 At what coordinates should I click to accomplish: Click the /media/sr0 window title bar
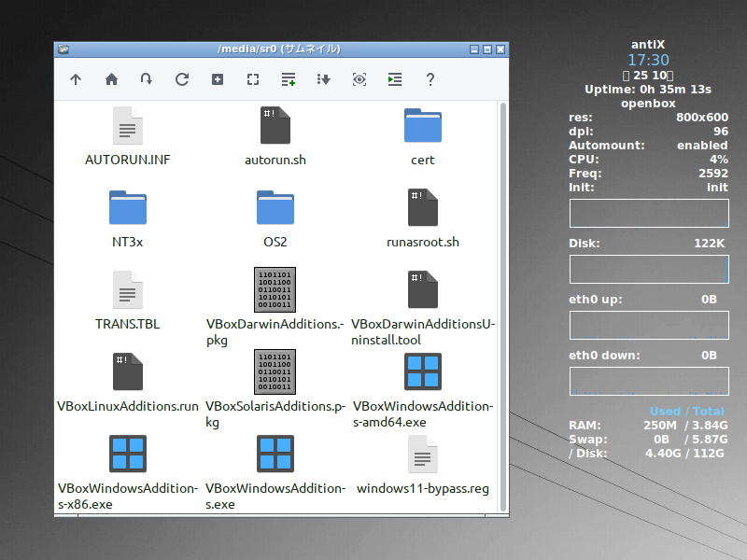click(279, 49)
